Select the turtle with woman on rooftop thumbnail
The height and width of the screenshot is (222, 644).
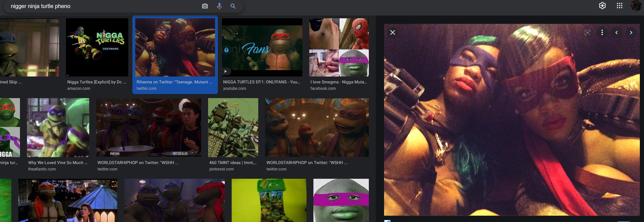coord(68,200)
